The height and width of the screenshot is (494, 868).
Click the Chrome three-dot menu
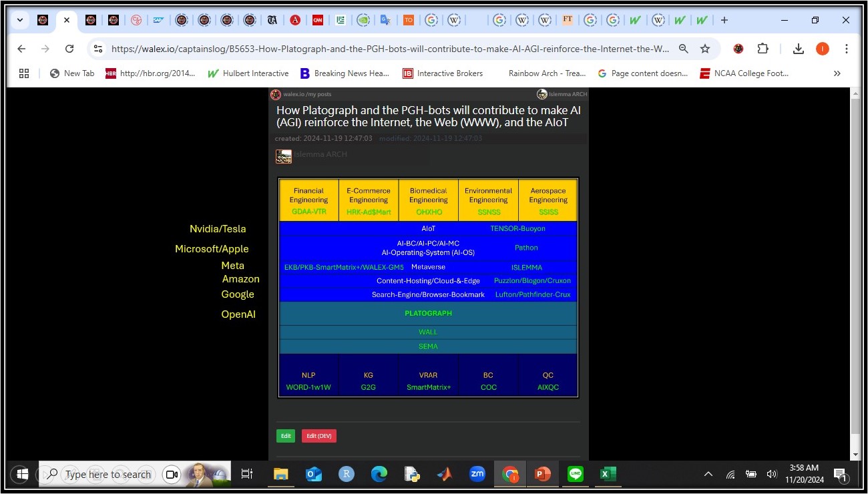coord(846,49)
